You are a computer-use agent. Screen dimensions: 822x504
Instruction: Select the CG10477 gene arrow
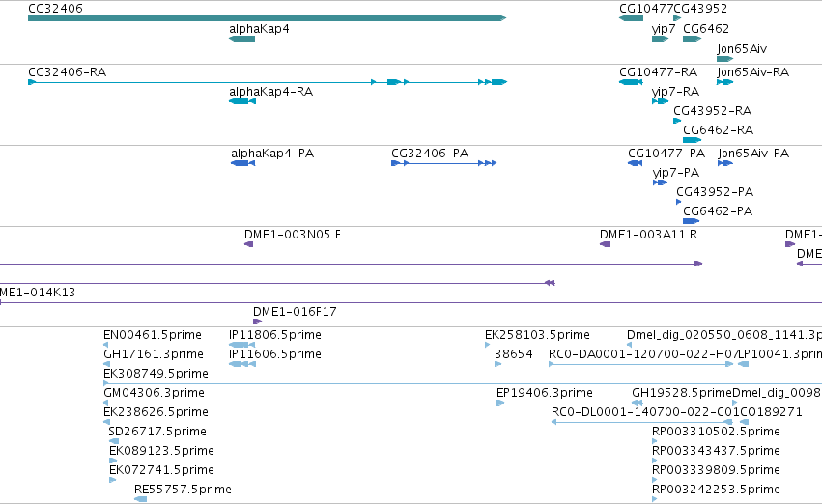point(631,18)
